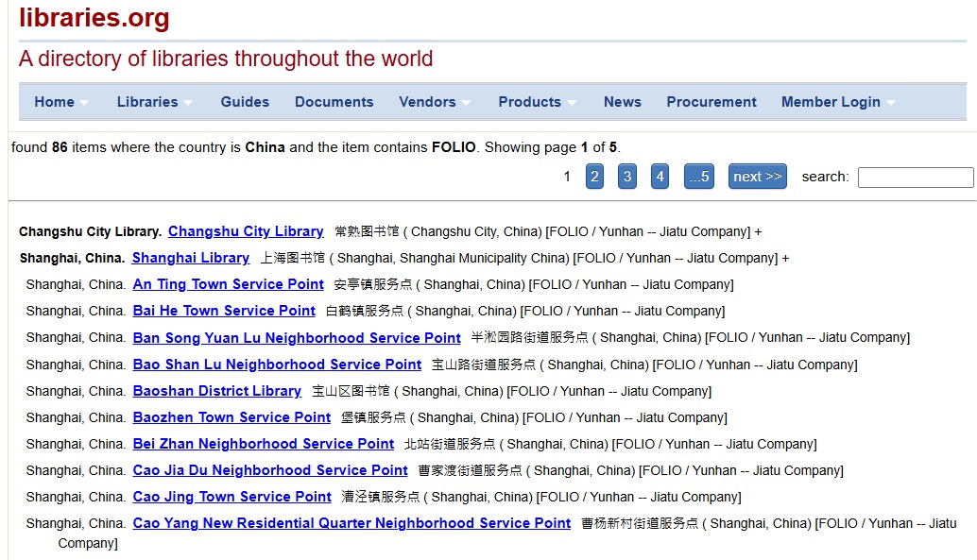The height and width of the screenshot is (560, 977).
Task: Go to the Documents section
Action: 334,102
